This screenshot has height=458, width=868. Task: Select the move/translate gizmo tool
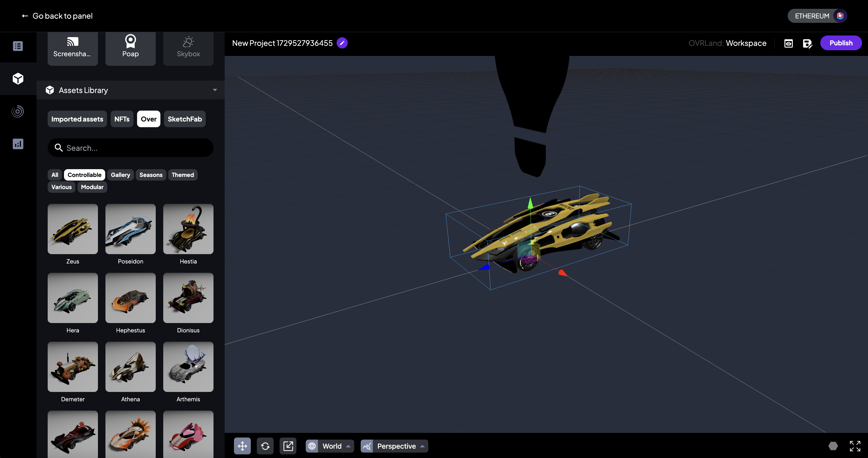tap(242, 446)
